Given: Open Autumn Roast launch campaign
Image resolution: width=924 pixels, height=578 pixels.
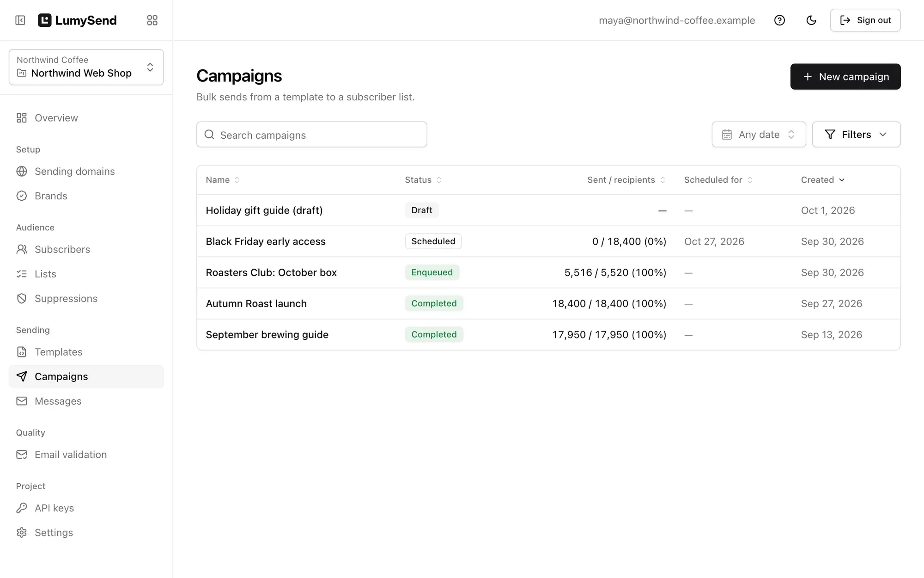Looking at the screenshot, I should coord(256,303).
